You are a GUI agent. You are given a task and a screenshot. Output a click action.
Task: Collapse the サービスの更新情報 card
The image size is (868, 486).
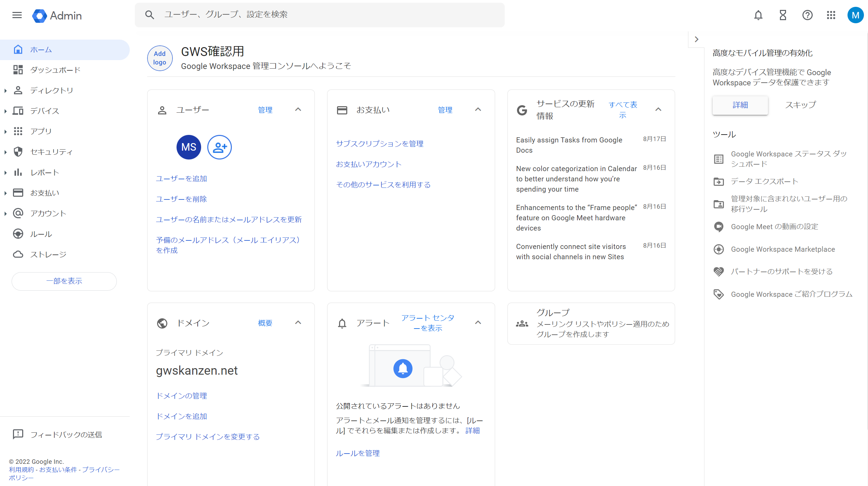[658, 109]
